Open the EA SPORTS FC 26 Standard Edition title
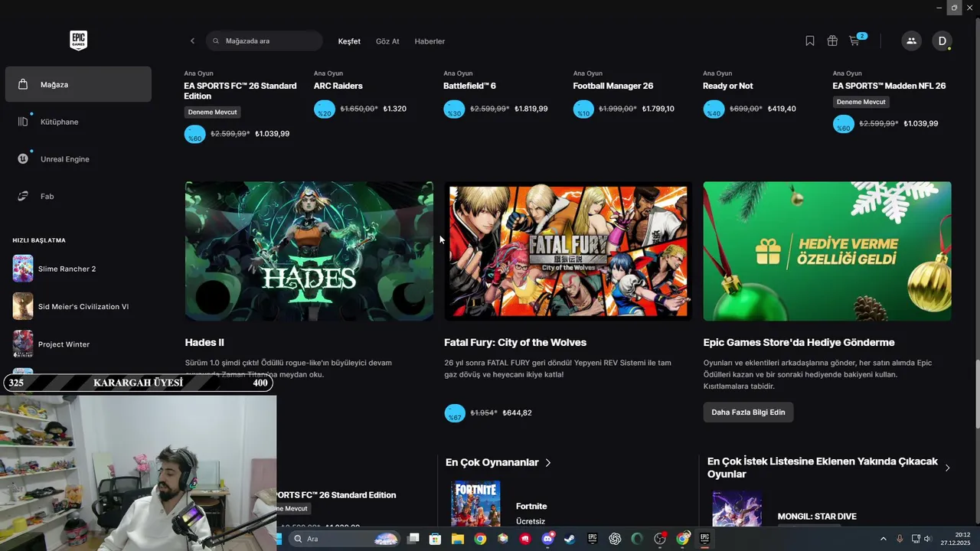The height and width of the screenshot is (551, 980). (240, 91)
